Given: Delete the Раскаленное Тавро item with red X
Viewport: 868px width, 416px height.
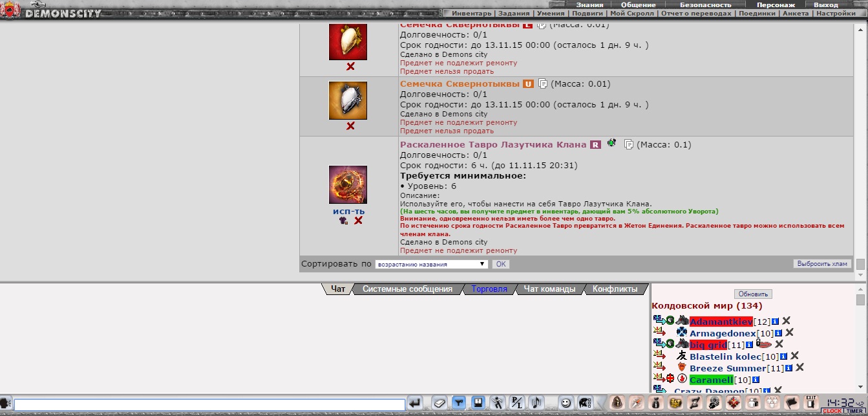Looking at the screenshot, I should tap(358, 221).
